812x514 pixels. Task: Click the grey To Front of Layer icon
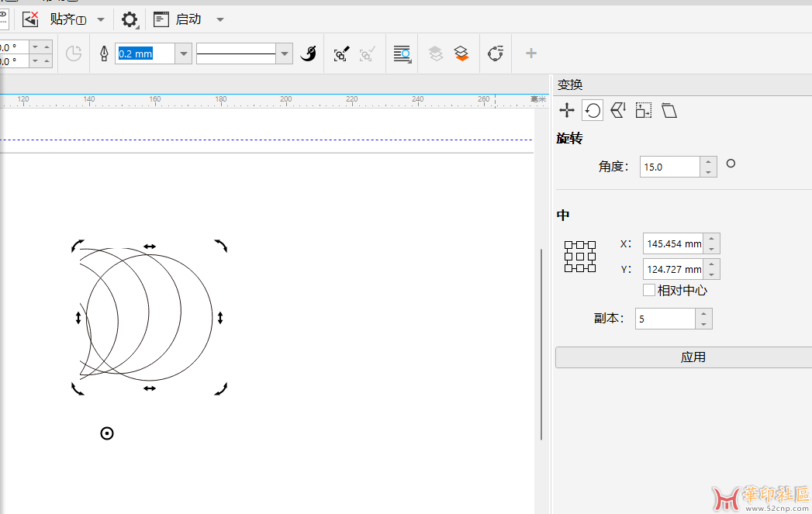(x=436, y=53)
